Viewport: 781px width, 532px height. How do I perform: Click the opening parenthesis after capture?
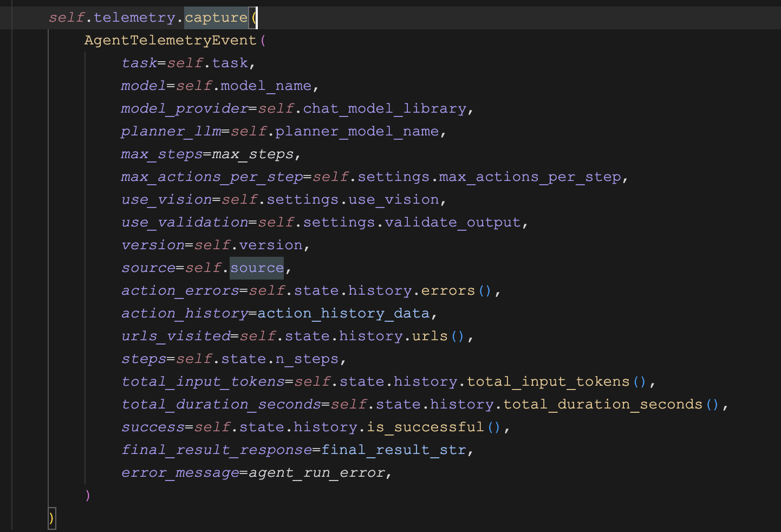point(253,18)
